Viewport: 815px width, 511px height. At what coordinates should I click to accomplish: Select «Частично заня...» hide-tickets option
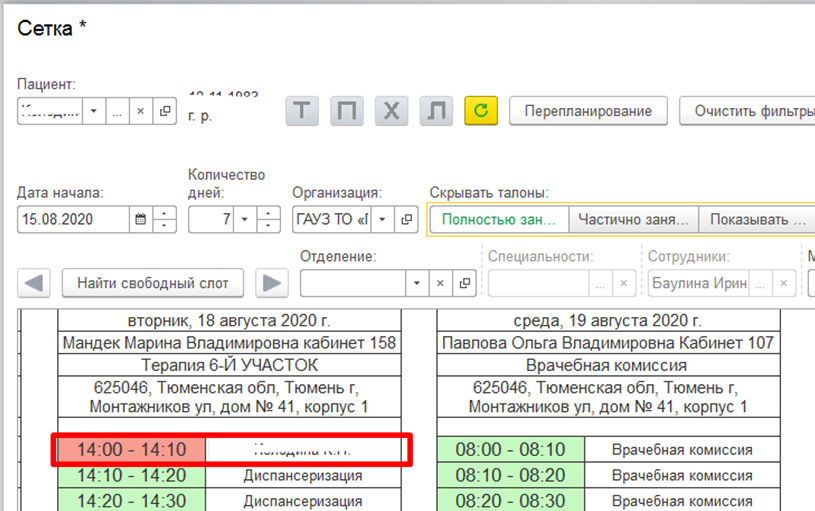[x=633, y=219]
